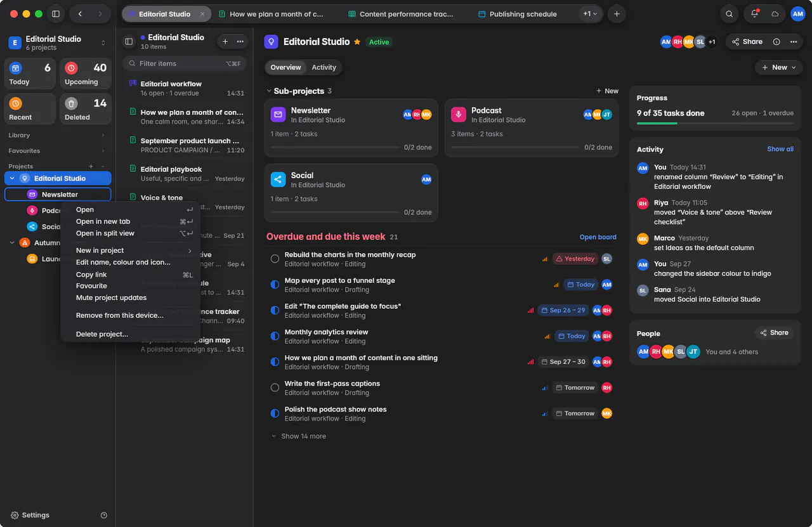Open search with the magnifier icon

click(x=730, y=14)
